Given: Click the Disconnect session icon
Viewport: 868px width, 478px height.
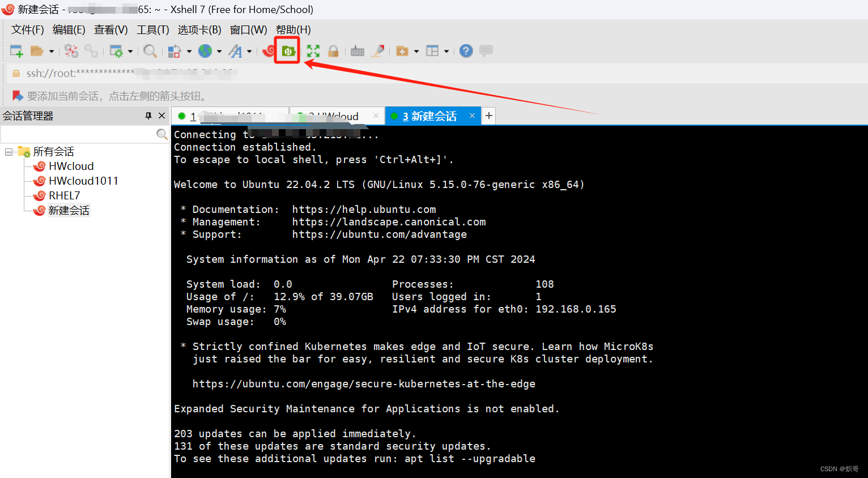Looking at the screenshot, I should click(71, 51).
